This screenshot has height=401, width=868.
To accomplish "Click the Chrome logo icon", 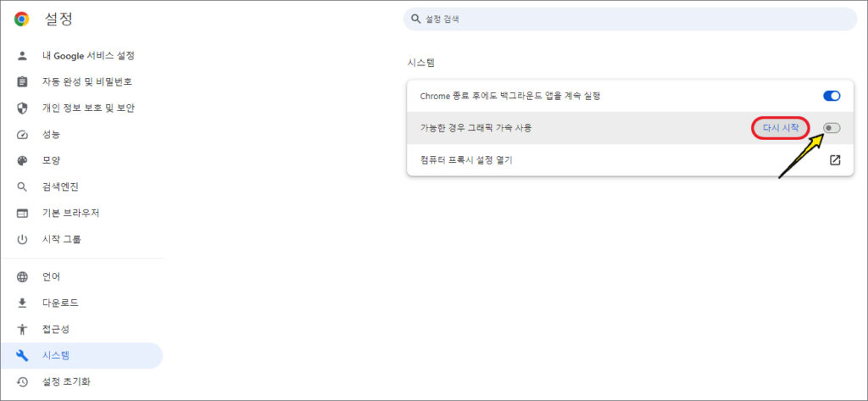I will pyautogui.click(x=21, y=19).
